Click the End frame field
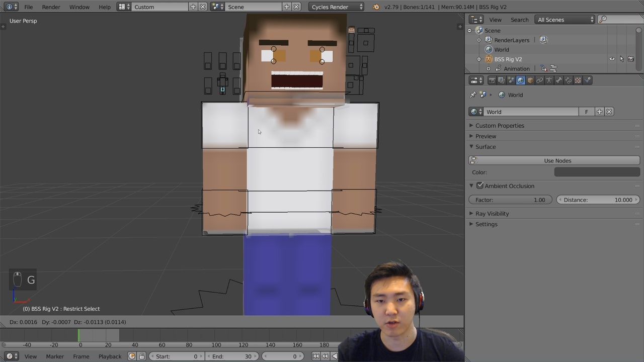Screen dimensions: 644x362 click(231, 356)
